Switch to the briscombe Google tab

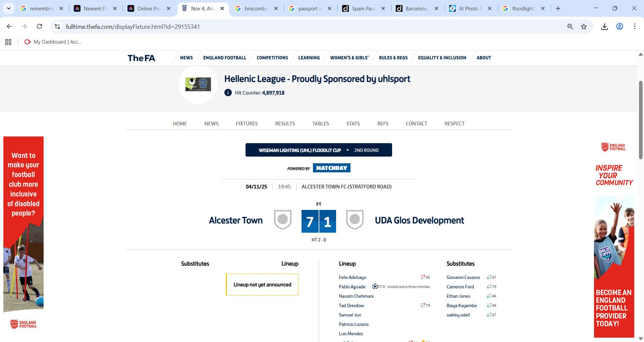pos(256,8)
